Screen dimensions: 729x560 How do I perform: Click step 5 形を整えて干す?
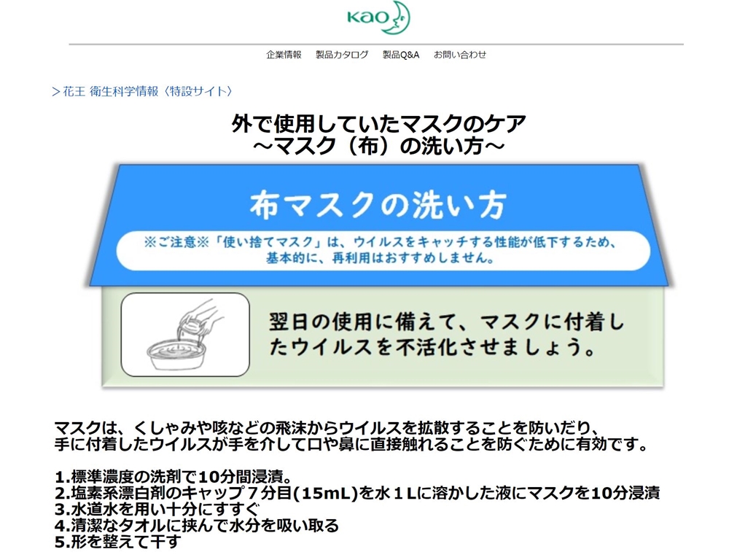[117, 542]
